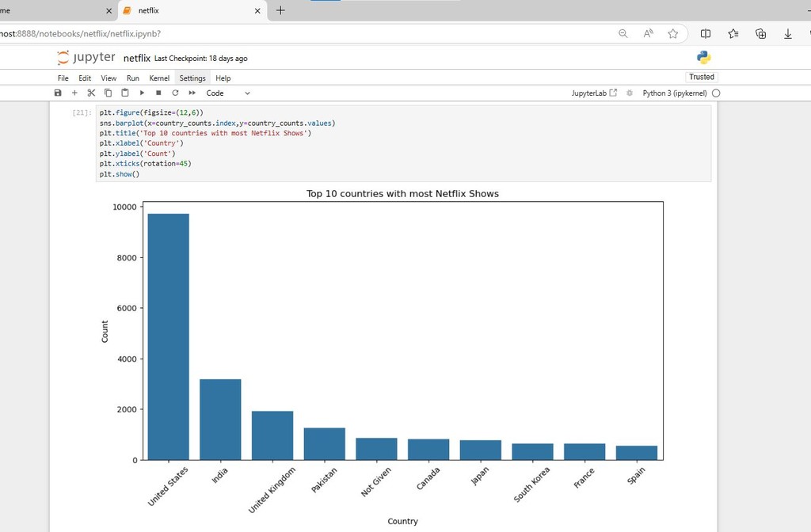
Task: Copy the selected cell
Action: [x=108, y=93]
